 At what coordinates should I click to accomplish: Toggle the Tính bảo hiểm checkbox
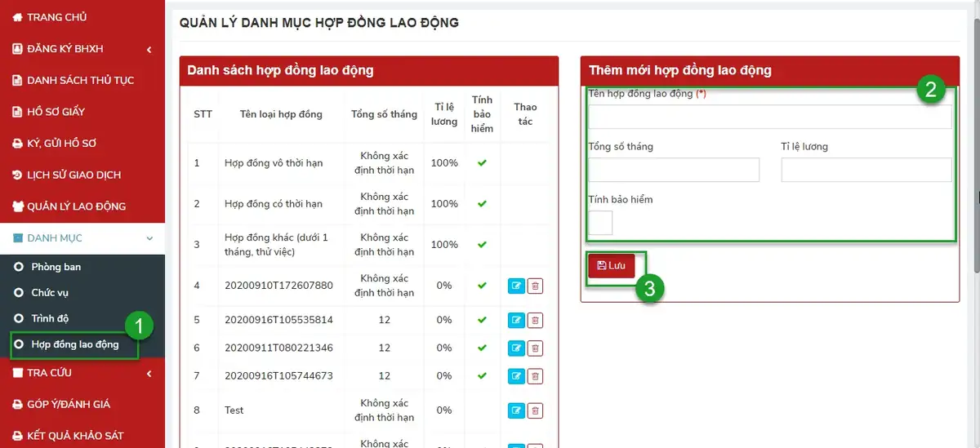600,222
